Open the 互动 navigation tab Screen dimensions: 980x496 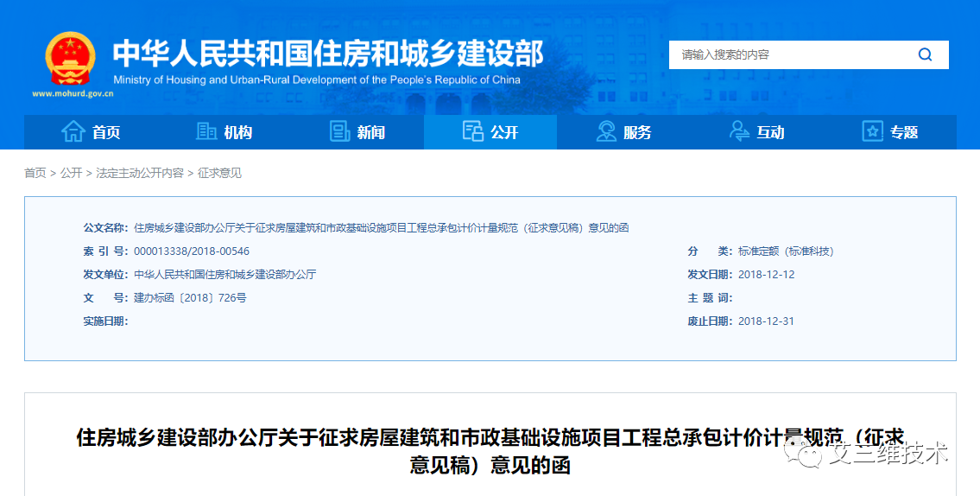point(756,132)
